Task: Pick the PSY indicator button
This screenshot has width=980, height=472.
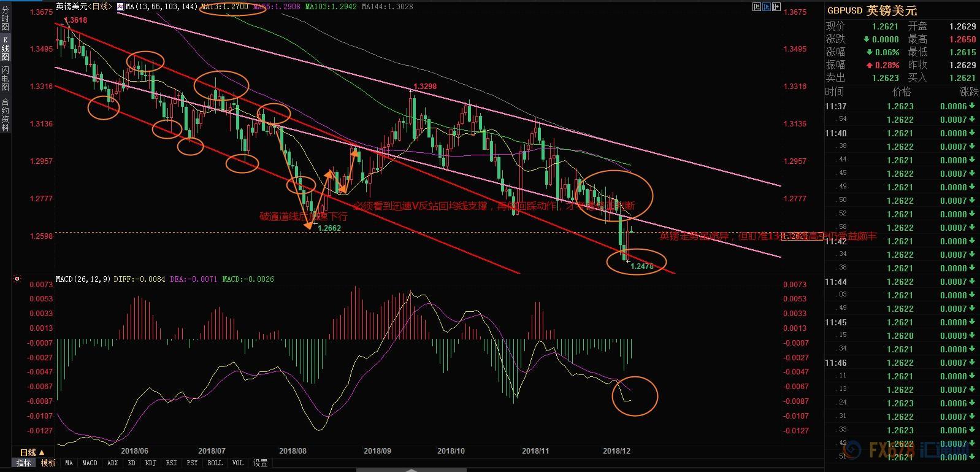Action: click(192, 463)
